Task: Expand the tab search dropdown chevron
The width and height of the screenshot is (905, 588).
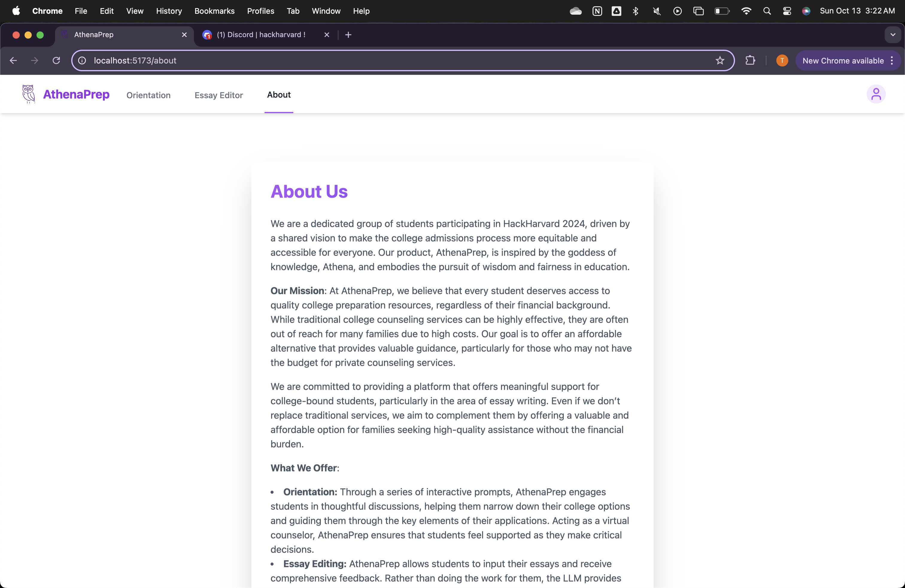Action: [x=892, y=35]
